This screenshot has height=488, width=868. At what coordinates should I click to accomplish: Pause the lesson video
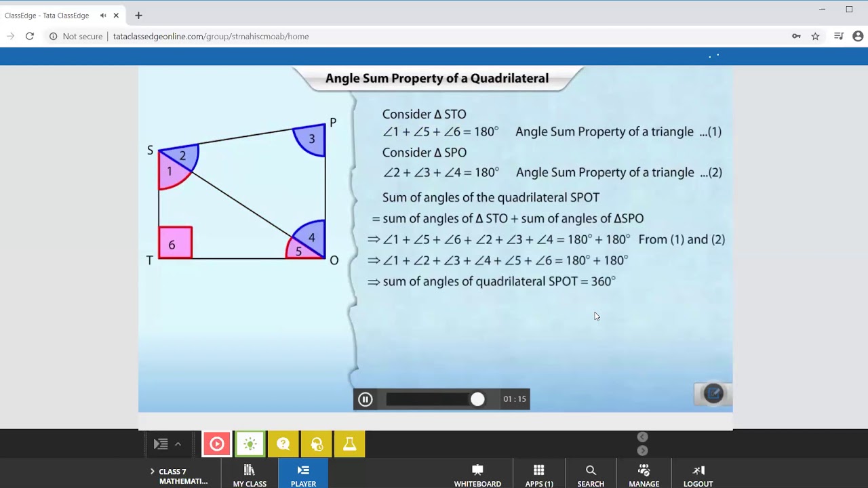365,399
